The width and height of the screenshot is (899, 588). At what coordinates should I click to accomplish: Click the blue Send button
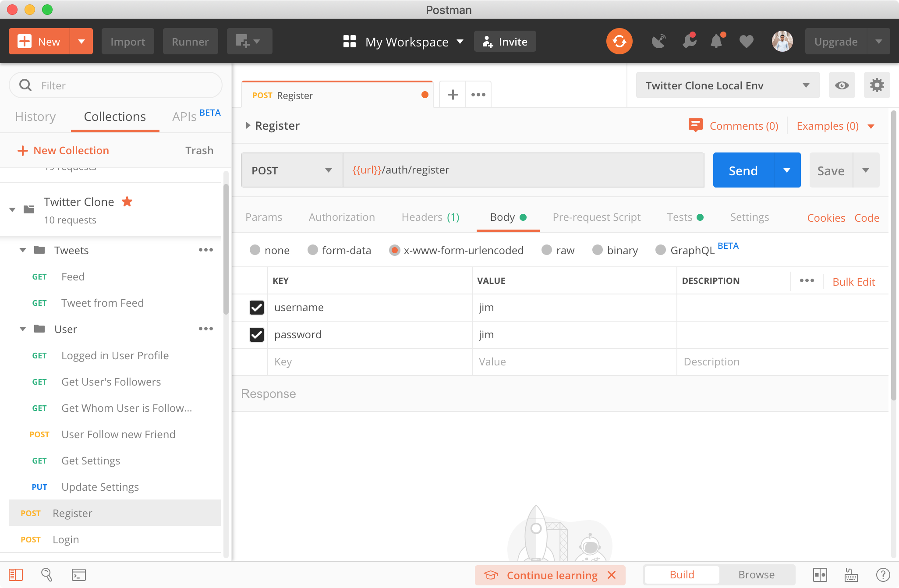pos(743,170)
